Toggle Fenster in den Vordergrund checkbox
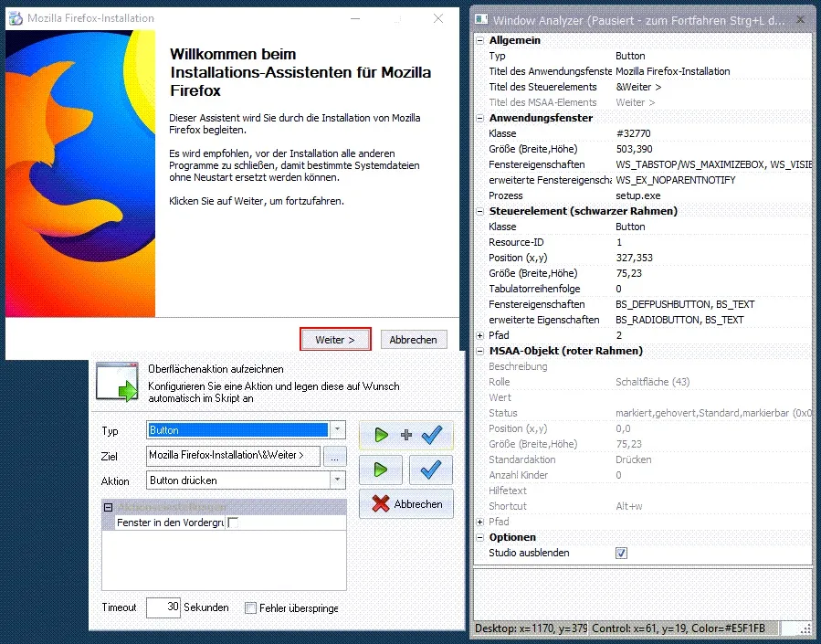The height and width of the screenshot is (644, 821). pyautogui.click(x=234, y=523)
